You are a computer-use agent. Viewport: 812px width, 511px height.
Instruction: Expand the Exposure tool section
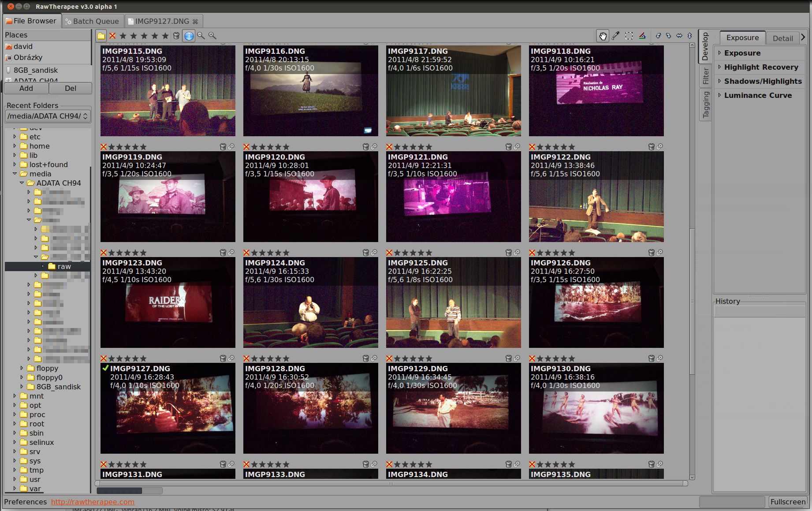(719, 53)
